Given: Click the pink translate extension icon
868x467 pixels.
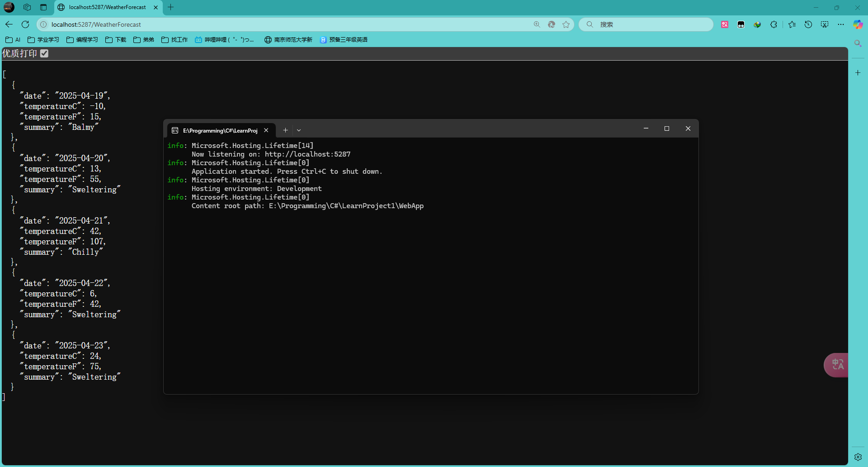Looking at the screenshot, I should pos(725,24).
